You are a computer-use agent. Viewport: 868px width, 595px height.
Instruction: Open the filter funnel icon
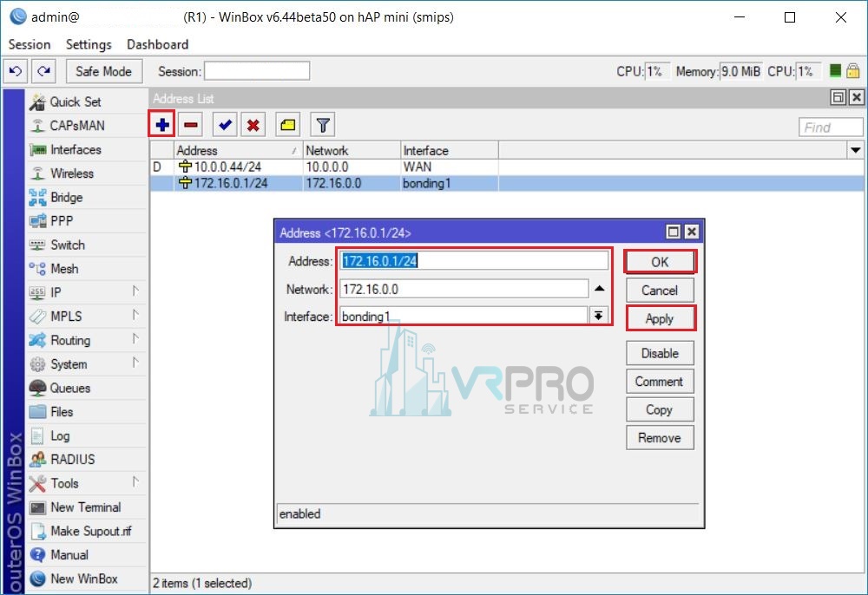pyautogui.click(x=323, y=125)
